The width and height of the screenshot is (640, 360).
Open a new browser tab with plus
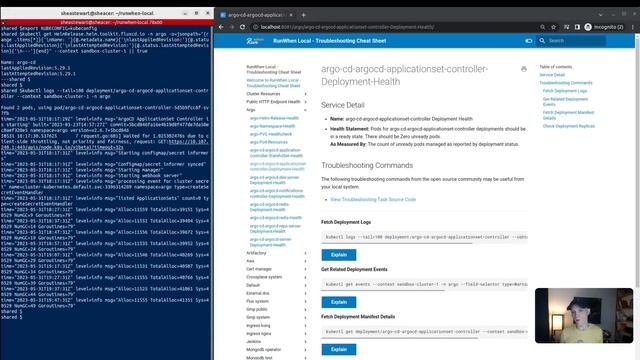[303, 15]
